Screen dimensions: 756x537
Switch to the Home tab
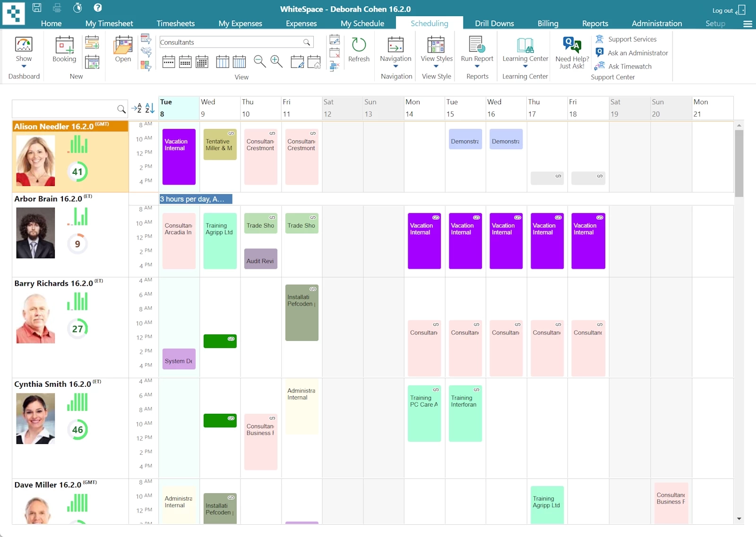pos(51,23)
